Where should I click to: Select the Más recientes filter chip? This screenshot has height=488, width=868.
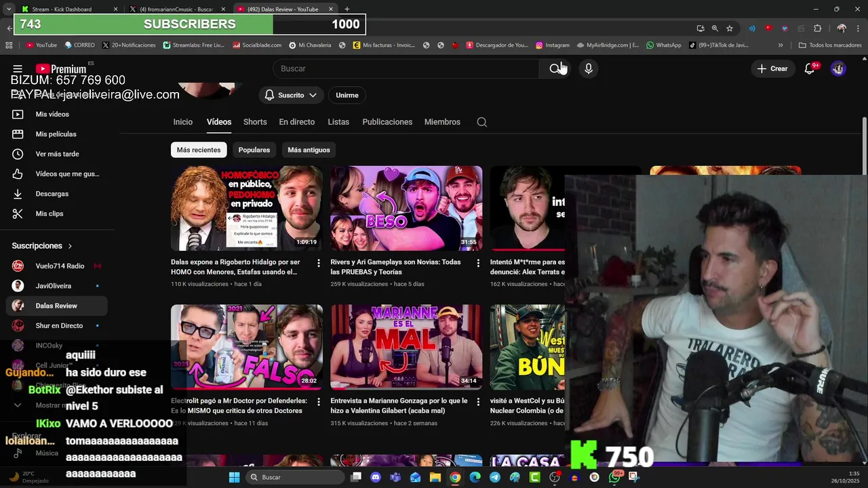click(x=199, y=150)
